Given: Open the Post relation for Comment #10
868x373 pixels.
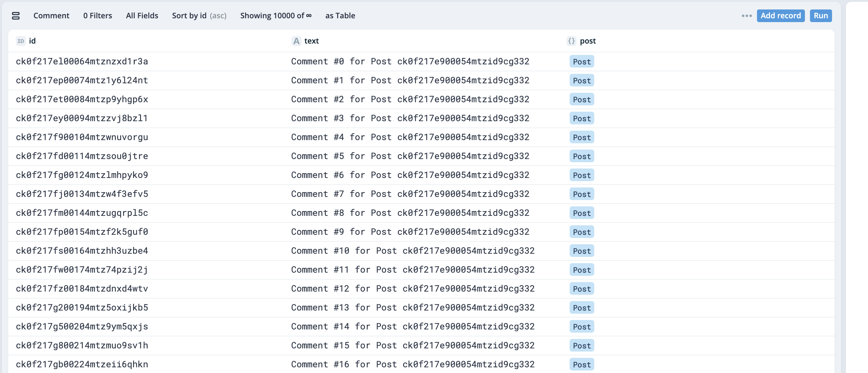Looking at the screenshot, I should [582, 251].
